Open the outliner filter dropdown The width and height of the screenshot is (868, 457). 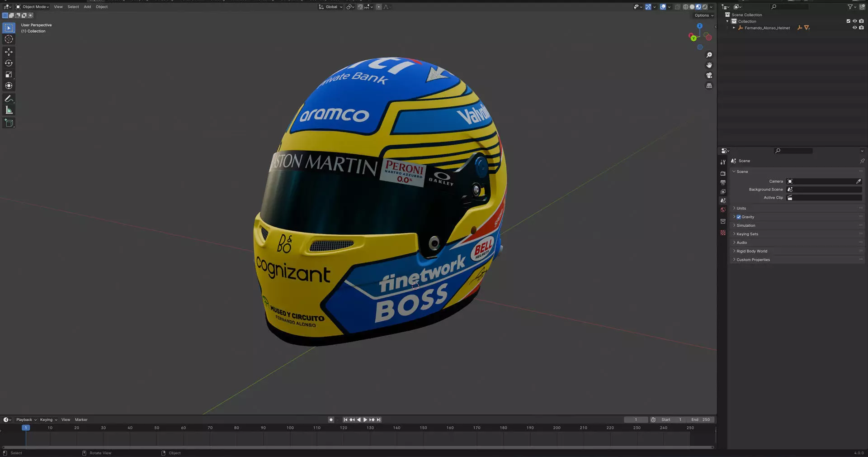click(851, 7)
